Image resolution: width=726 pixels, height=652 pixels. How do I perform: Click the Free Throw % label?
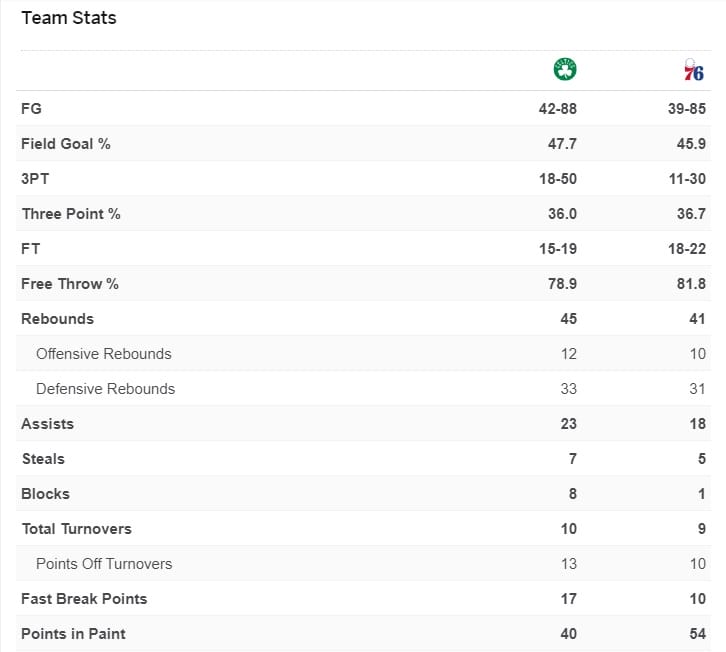(x=70, y=283)
